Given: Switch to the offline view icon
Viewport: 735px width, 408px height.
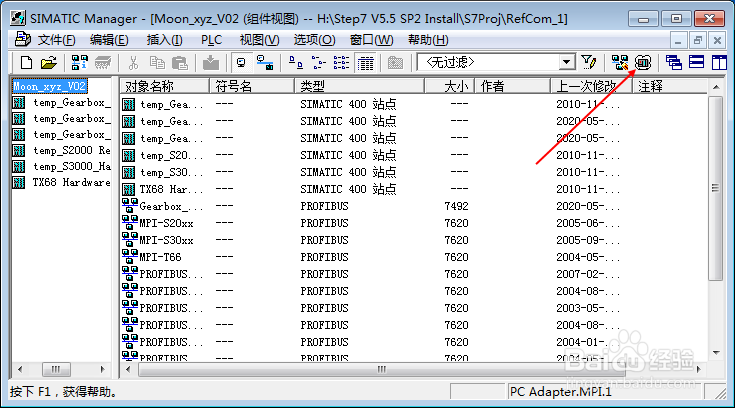Looking at the screenshot, I should click(241, 62).
